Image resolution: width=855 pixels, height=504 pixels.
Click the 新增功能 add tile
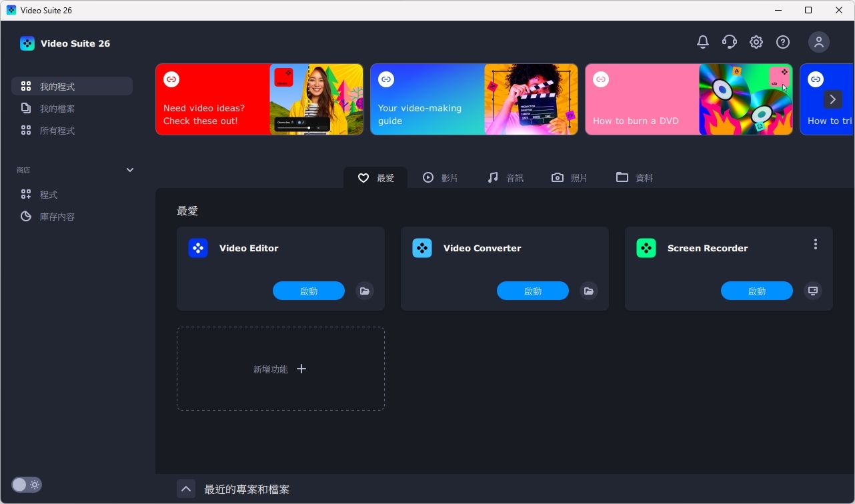click(x=281, y=369)
